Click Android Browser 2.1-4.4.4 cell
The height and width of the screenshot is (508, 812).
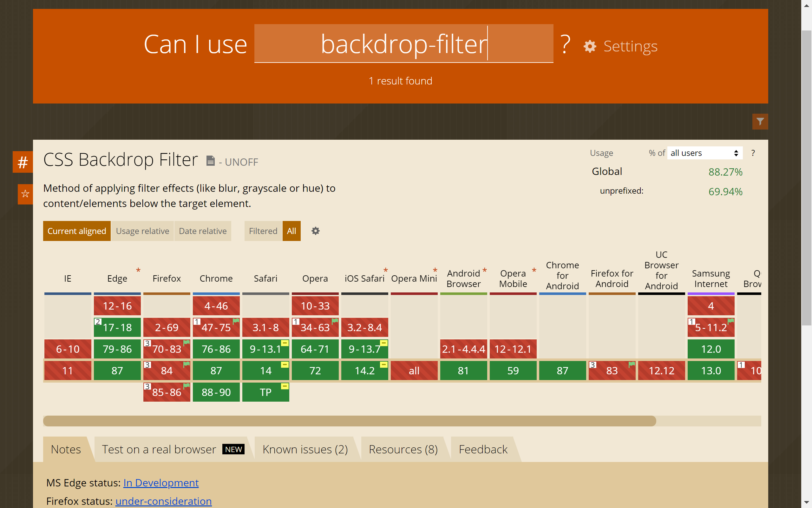pyautogui.click(x=463, y=349)
